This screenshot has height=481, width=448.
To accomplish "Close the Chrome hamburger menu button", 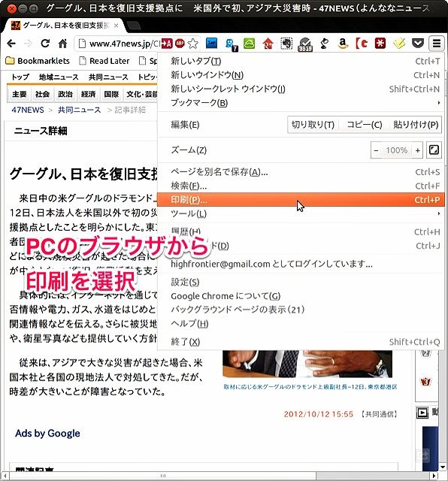I will (x=437, y=44).
